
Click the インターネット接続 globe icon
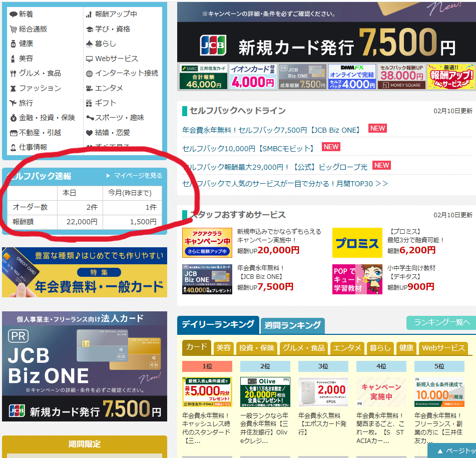[x=89, y=74]
